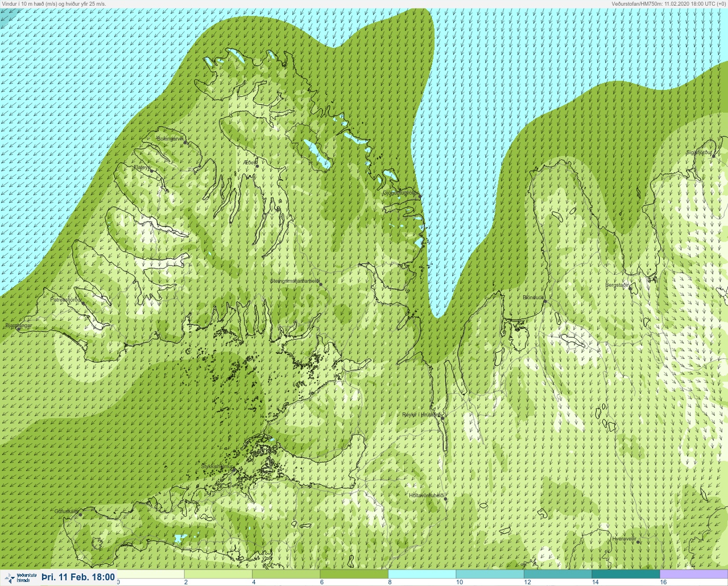The height and width of the screenshot is (586, 728).
Task: Click the legend value 0
Action: point(118,583)
